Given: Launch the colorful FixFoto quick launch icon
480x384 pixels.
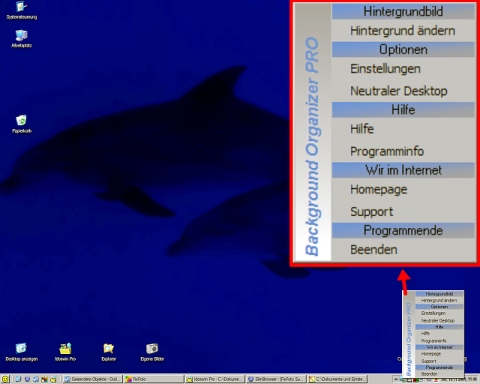Looking at the screenshot, I should [44, 379].
